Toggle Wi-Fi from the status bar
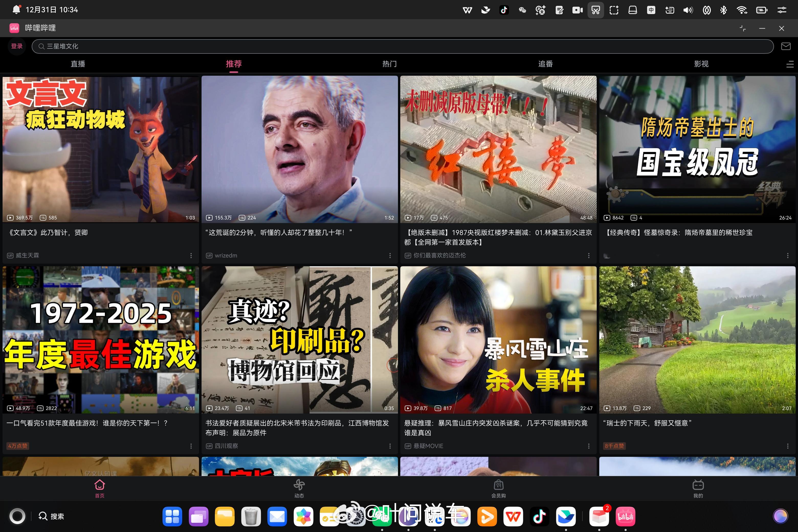The height and width of the screenshot is (532, 798). pyautogui.click(x=742, y=10)
